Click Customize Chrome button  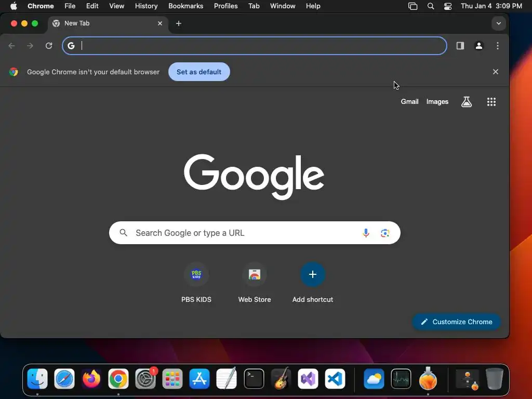tap(456, 322)
